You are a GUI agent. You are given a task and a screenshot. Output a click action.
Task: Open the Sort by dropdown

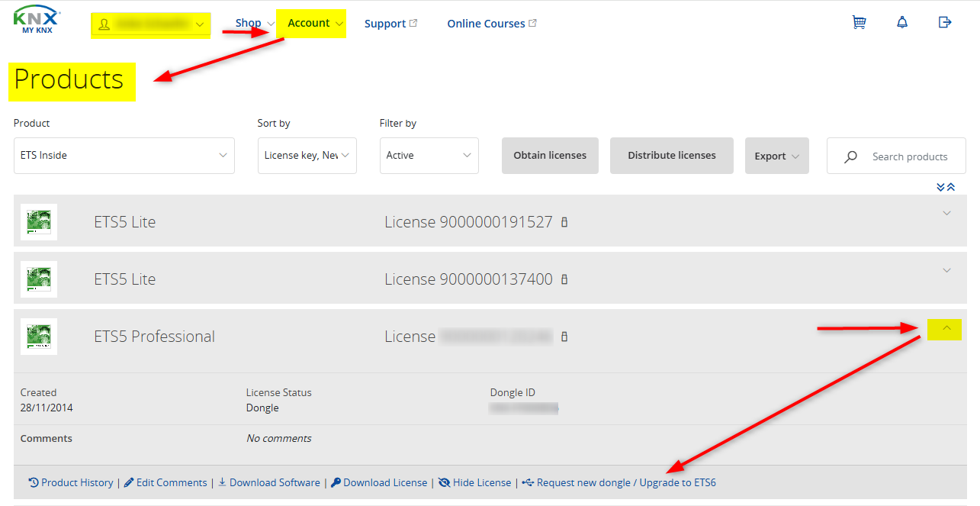point(307,156)
